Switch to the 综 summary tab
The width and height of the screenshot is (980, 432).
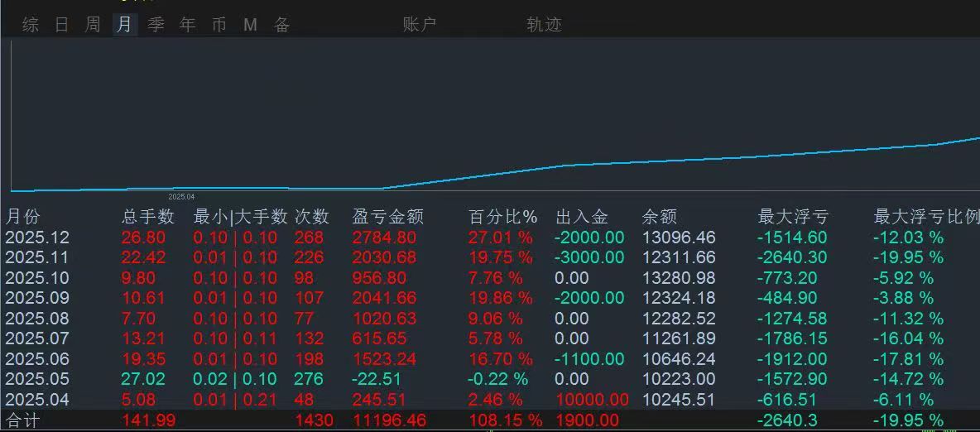30,25
